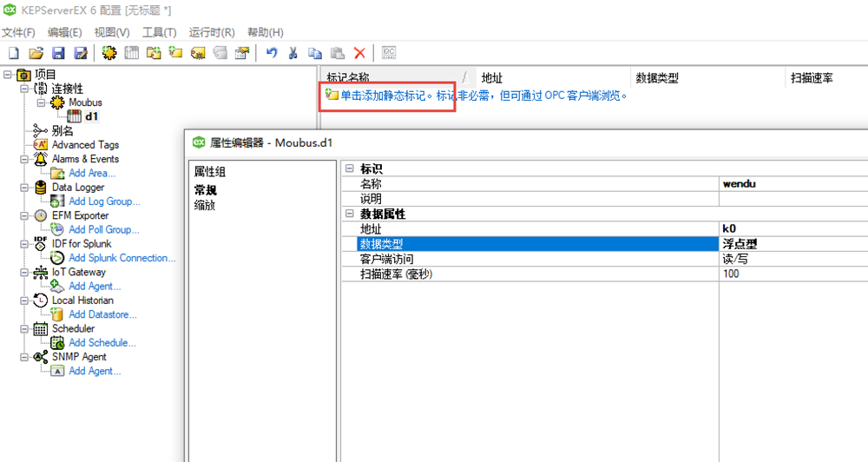Open Properties from the toolbar icon
The height and width of the screenshot is (462, 868).
(x=242, y=53)
